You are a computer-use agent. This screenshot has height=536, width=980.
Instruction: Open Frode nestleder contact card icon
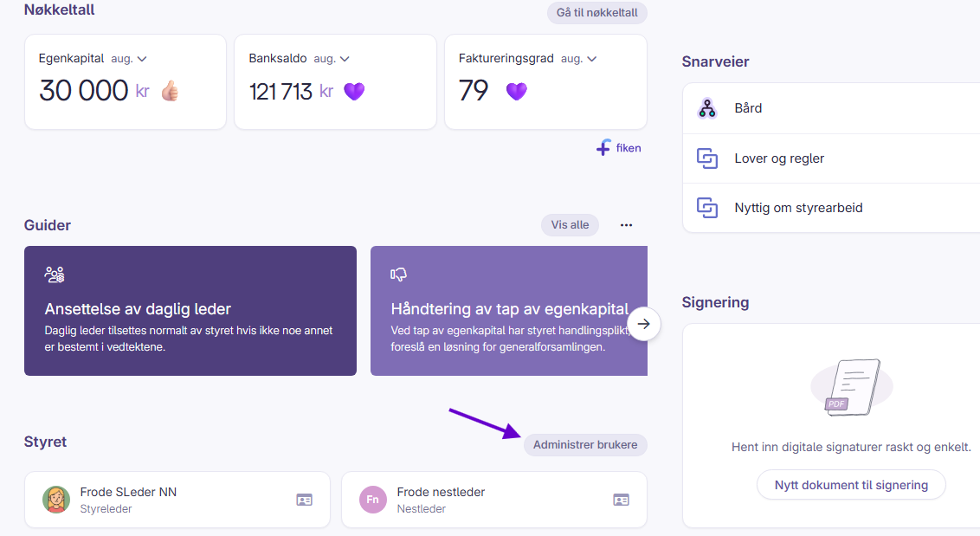coord(622,500)
